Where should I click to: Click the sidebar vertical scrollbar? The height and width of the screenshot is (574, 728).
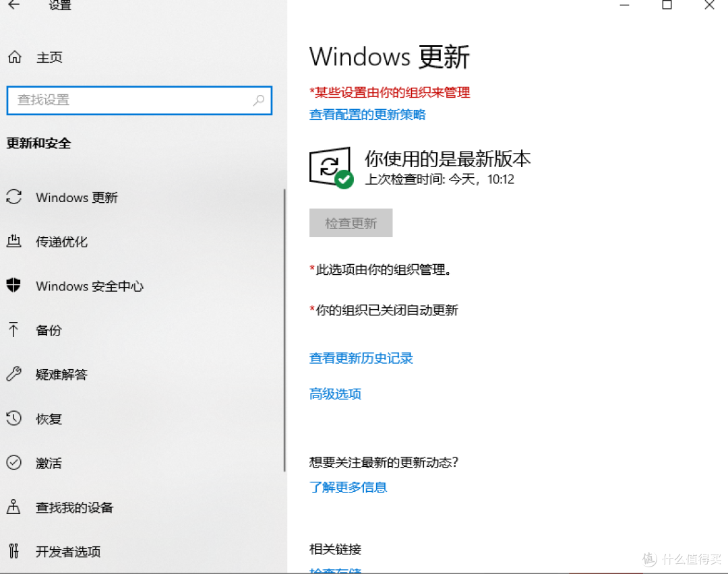point(284,330)
